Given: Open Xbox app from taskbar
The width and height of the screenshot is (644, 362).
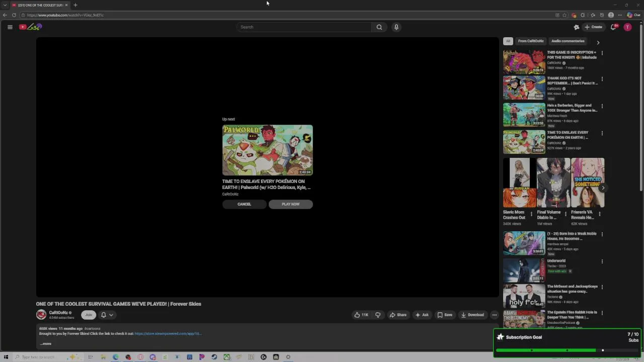Looking at the screenshot, I should [x=227, y=357].
